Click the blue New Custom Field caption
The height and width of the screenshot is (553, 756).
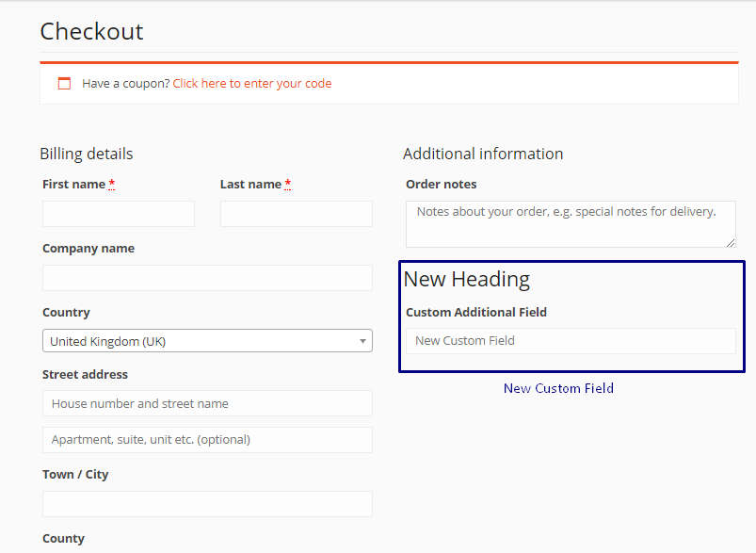[558, 388]
